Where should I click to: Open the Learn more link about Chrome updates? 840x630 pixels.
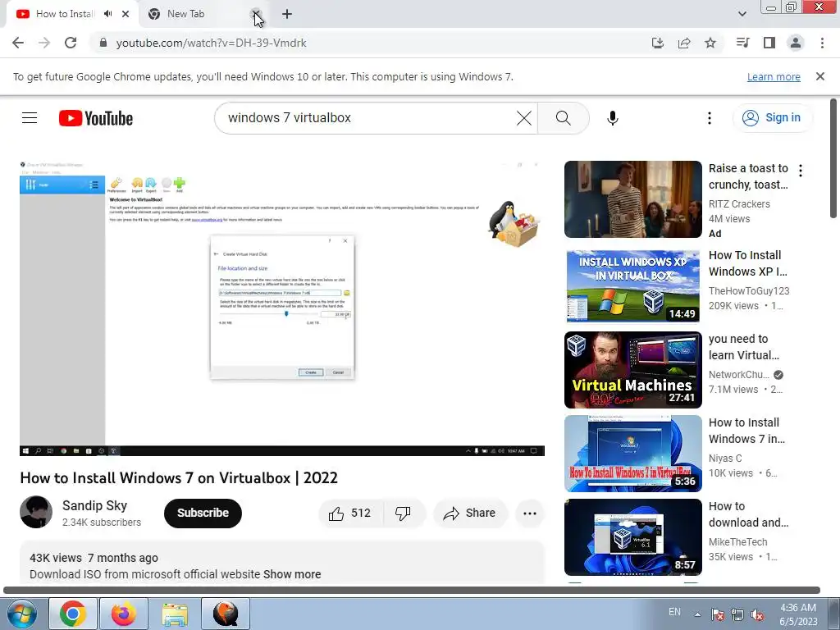point(774,76)
